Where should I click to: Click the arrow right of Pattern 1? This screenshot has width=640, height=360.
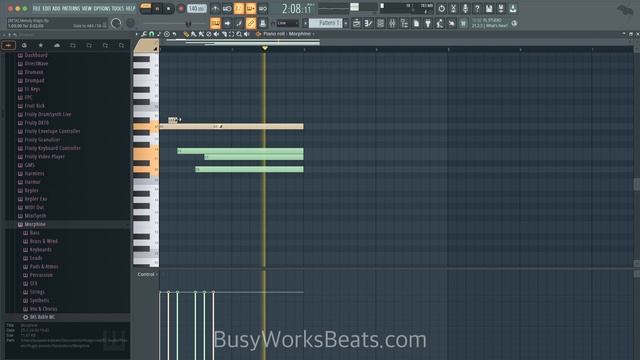[x=346, y=23]
